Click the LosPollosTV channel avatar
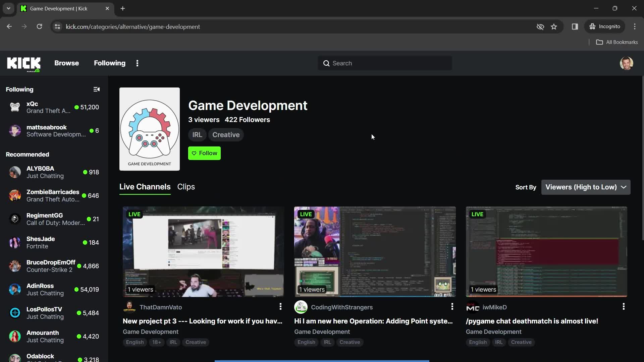Screen dimensions: 644x362 tap(15, 313)
